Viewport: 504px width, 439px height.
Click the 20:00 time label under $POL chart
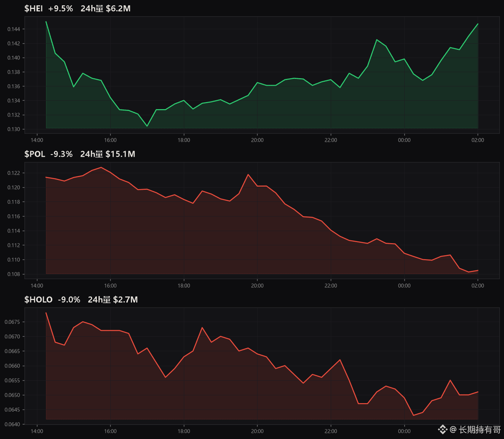click(x=257, y=286)
